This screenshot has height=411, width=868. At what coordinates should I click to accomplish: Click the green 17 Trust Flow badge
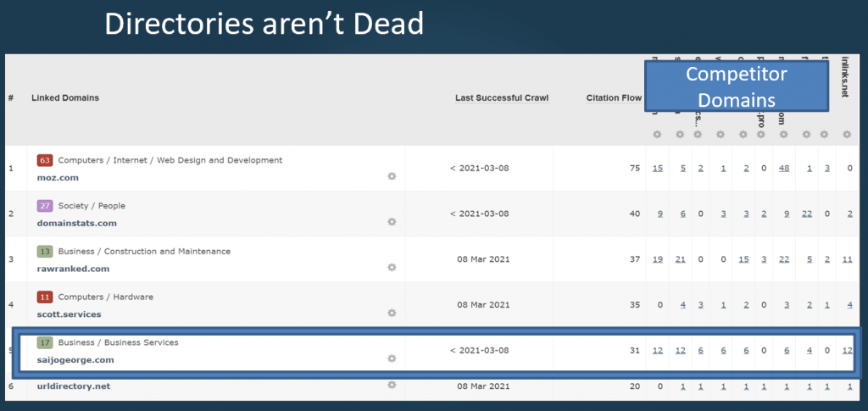coord(45,343)
